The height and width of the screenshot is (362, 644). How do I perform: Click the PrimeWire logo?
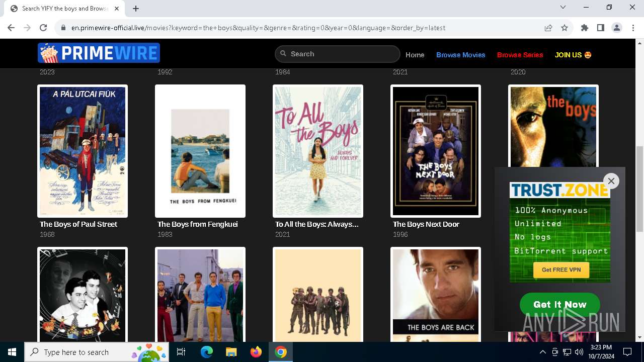(x=99, y=53)
